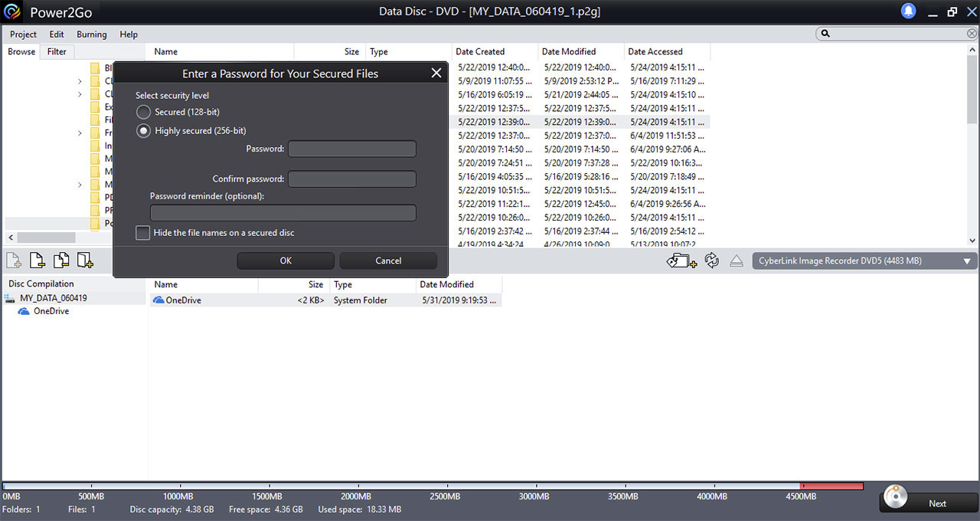This screenshot has width=980, height=521.
Task: Click the folder tree horizontal scrollbar thumb
Action: [47, 238]
